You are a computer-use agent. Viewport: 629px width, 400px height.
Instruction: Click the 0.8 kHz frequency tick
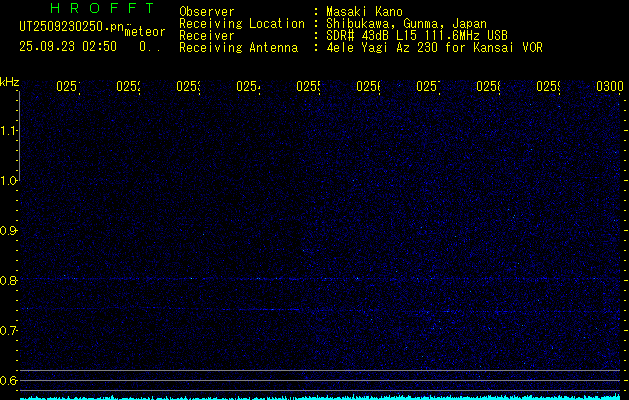pos(9,281)
